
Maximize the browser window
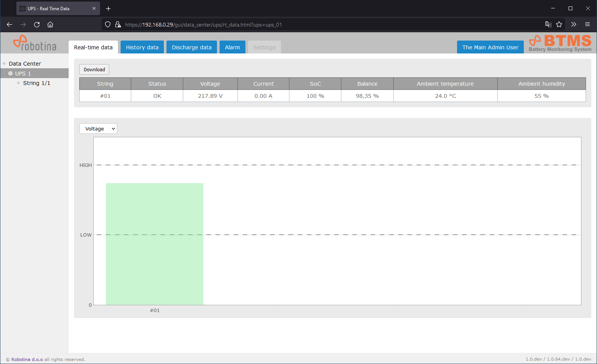(570, 8)
